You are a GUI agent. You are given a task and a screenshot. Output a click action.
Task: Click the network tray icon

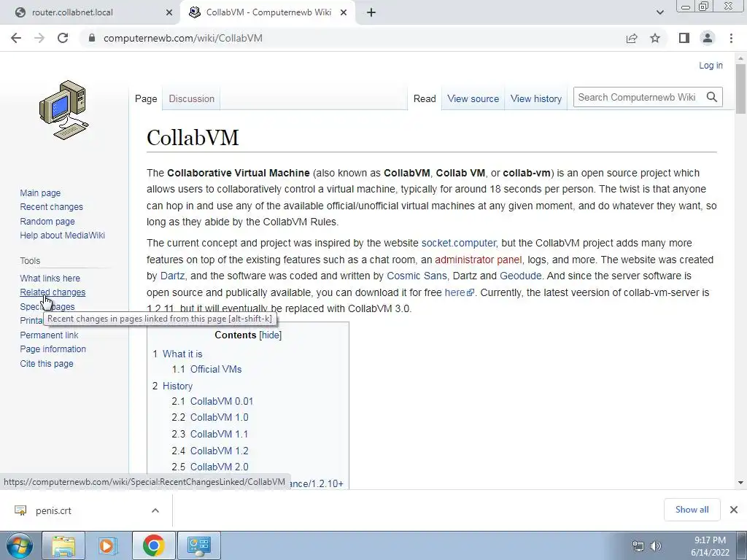[x=638, y=546]
